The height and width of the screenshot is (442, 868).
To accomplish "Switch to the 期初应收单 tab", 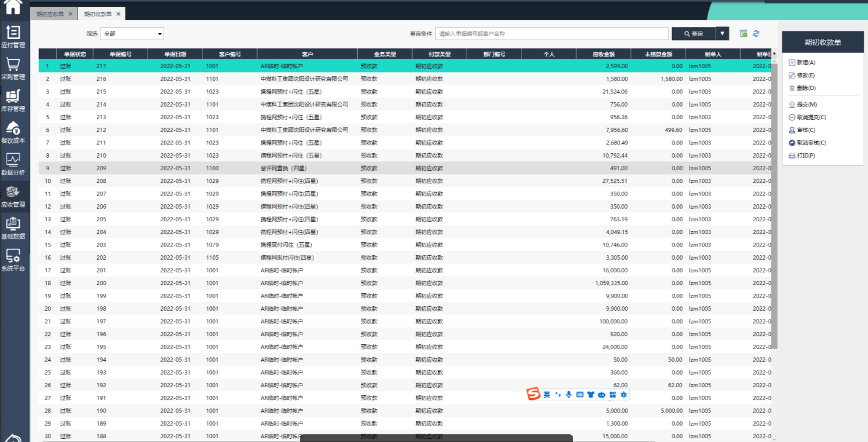I will [50, 14].
